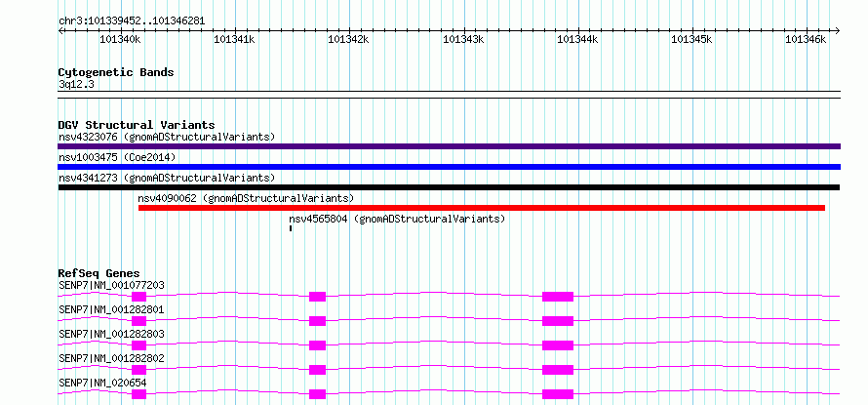Click the Cytogenetic Bands track title
This screenshot has width=868, height=405.
click(x=116, y=72)
